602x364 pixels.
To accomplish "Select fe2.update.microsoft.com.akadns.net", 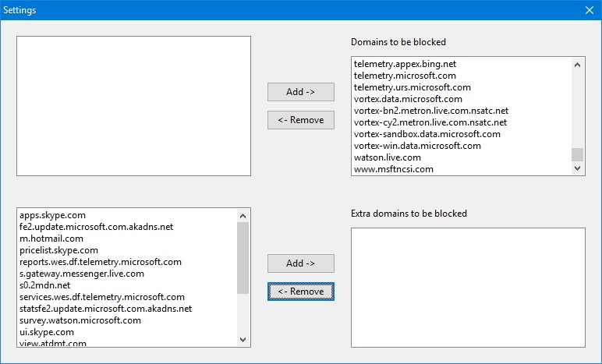I will pyautogui.click(x=96, y=227).
